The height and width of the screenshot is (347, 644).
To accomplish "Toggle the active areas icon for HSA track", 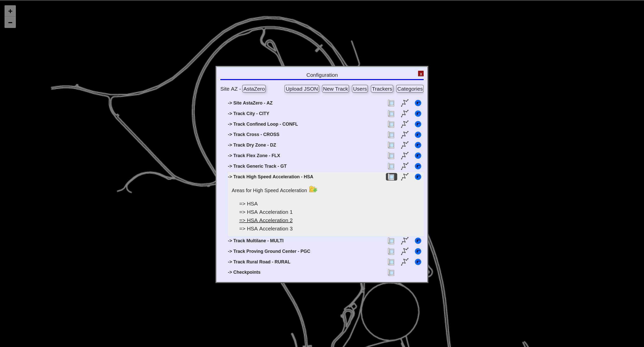I will pyautogui.click(x=391, y=177).
